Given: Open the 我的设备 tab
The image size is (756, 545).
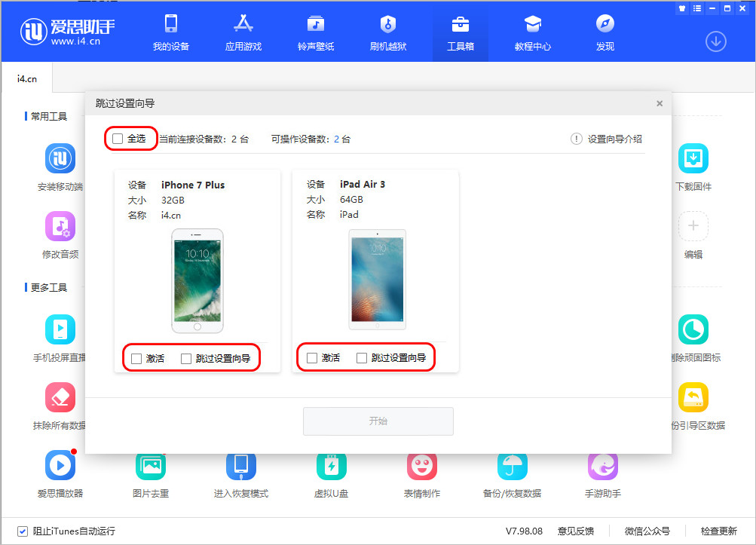Looking at the screenshot, I should pos(170,32).
